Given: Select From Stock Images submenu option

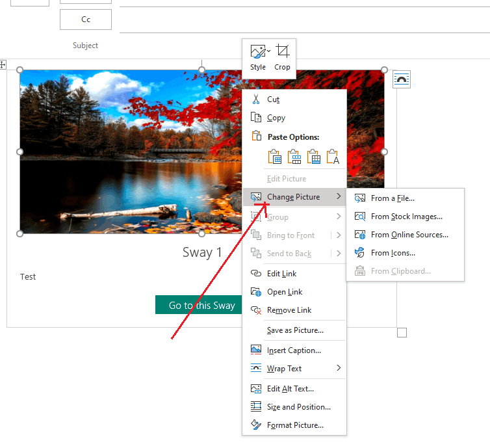Looking at the screenshot, I should [x=406, y=217].
